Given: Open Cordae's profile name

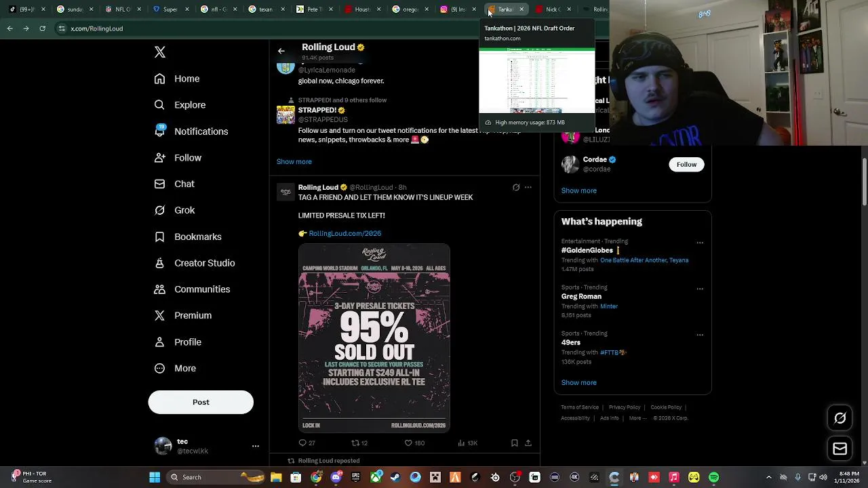Looking at the screenshot, I should [x=595, y=159].
